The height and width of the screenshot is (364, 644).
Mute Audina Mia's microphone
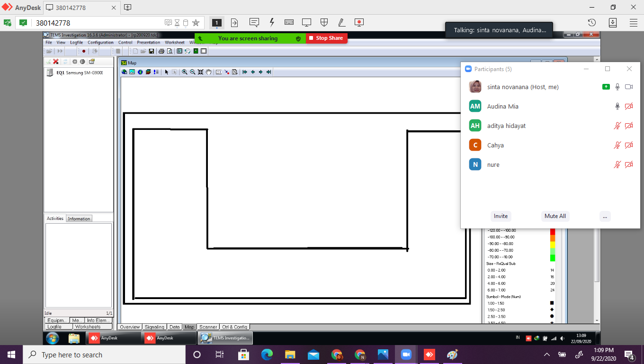pos(617,107)
